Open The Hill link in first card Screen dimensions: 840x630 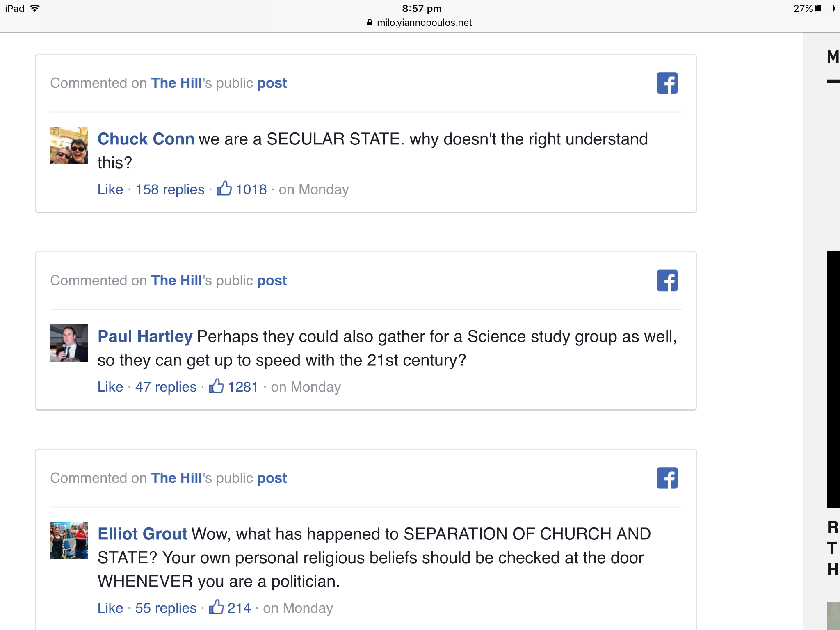(176, 83)
